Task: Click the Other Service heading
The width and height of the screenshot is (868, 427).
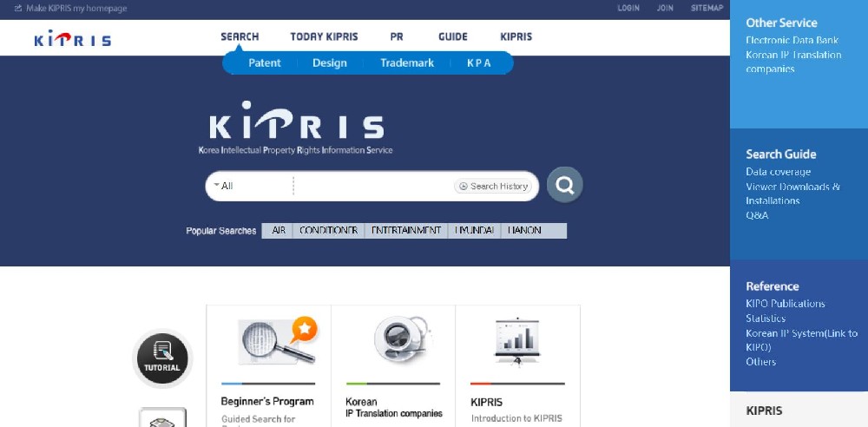Action: 781,23
